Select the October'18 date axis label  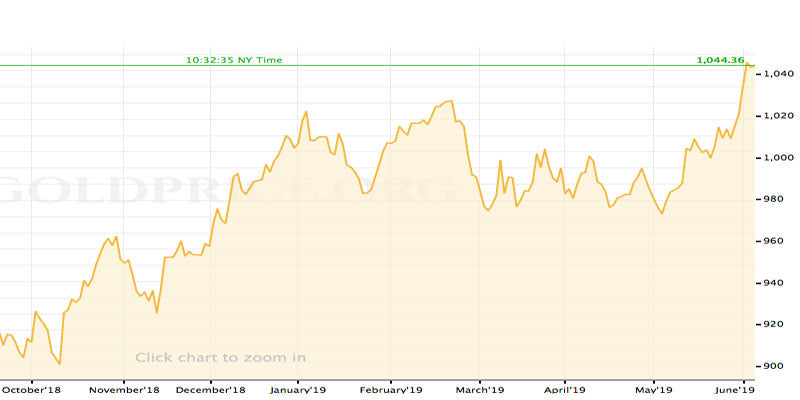pos(32,390)
